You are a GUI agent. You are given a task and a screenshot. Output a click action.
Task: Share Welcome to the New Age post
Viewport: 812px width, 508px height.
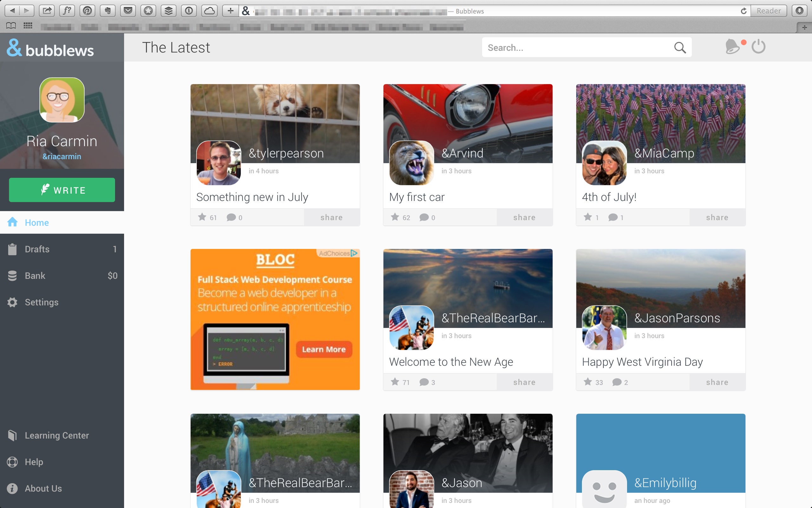coord(524,382)
